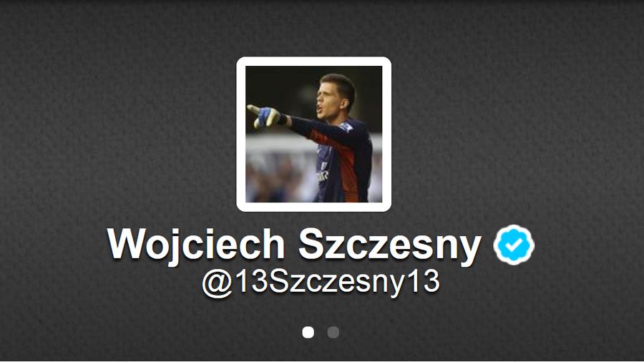Image resolution: width=644 pixels, height=362 pixels.
Task: Return to first header slide via white dot
Action: pos(308,332)
